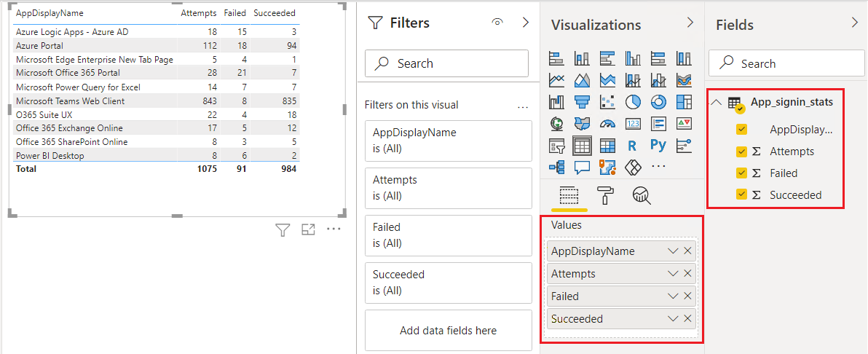The image size is (868, 354).
Task: Switch to the Fields well tab
Action: click(569, 195)
